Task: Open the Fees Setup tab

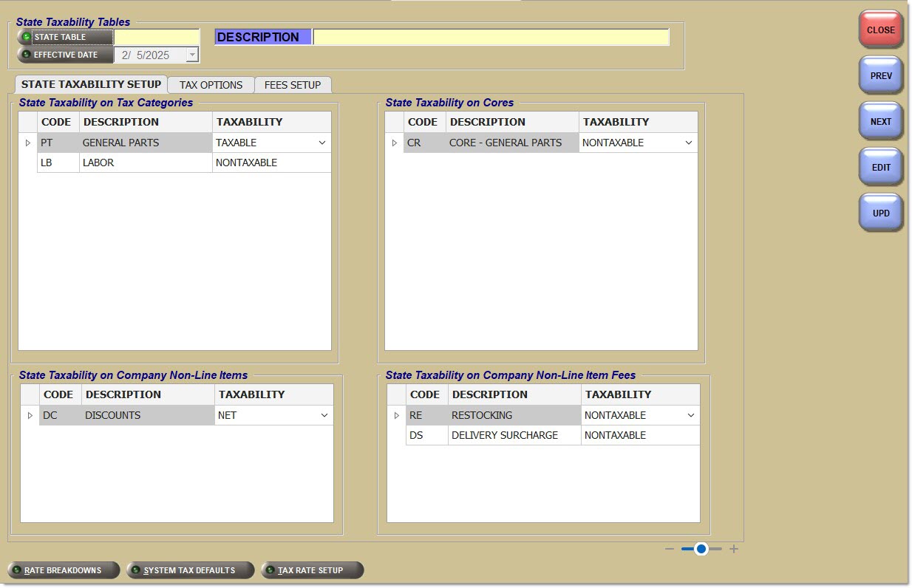Action: (x=293, y=85)
